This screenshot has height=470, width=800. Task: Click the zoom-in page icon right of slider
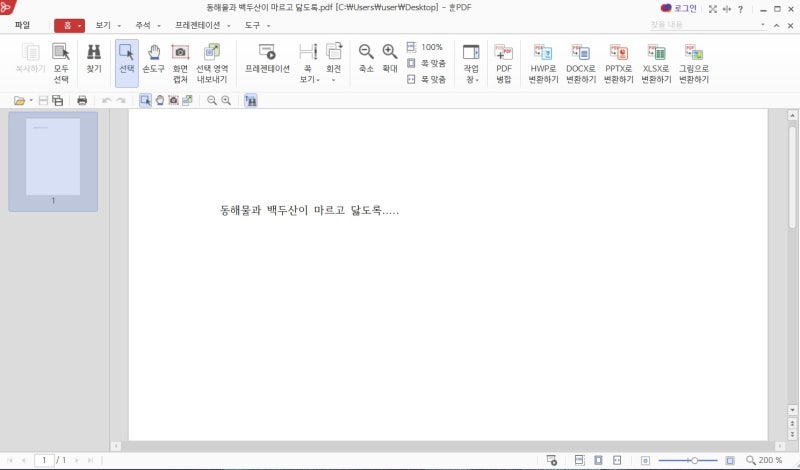click(x=730, y=460)
